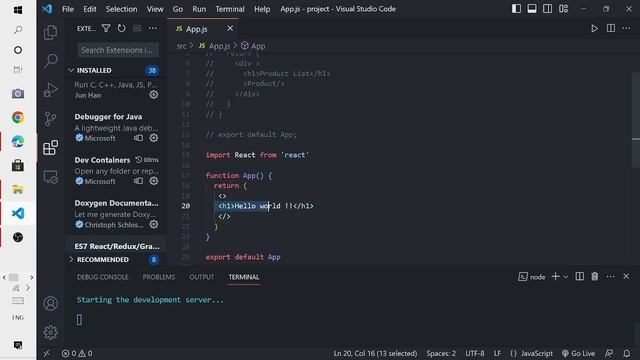Click the Search Extensions input field
Screen dimensions: 640x360
point(118,50)
